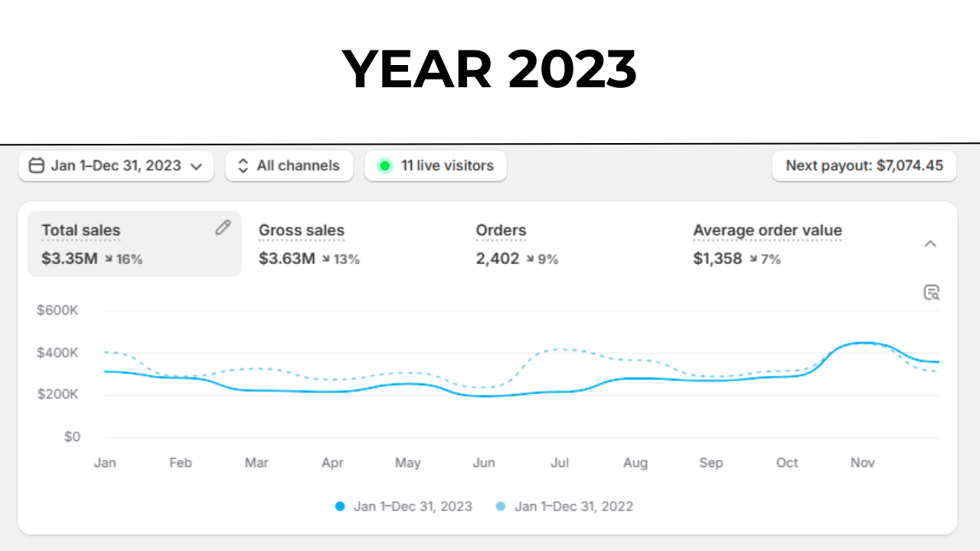Viewport: 980px width, 551px height.
Task: Click the calendar icon in date picker
Action: click(36, 165)
